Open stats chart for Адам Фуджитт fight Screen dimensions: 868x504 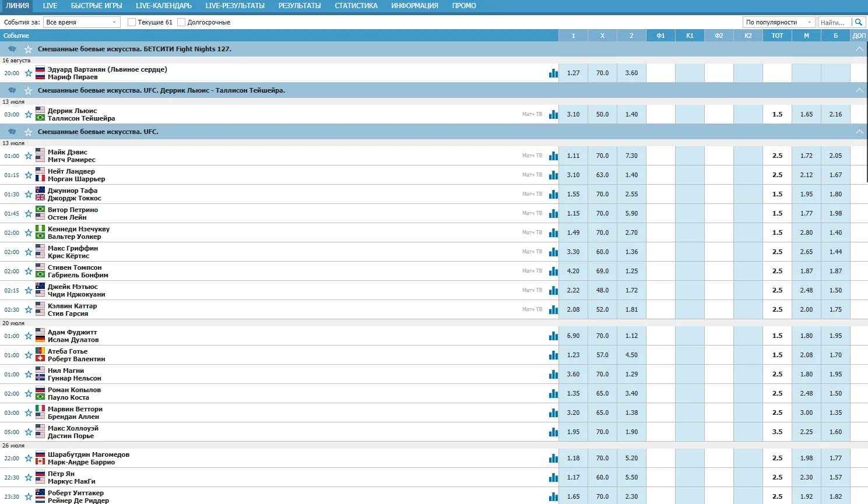553,336
